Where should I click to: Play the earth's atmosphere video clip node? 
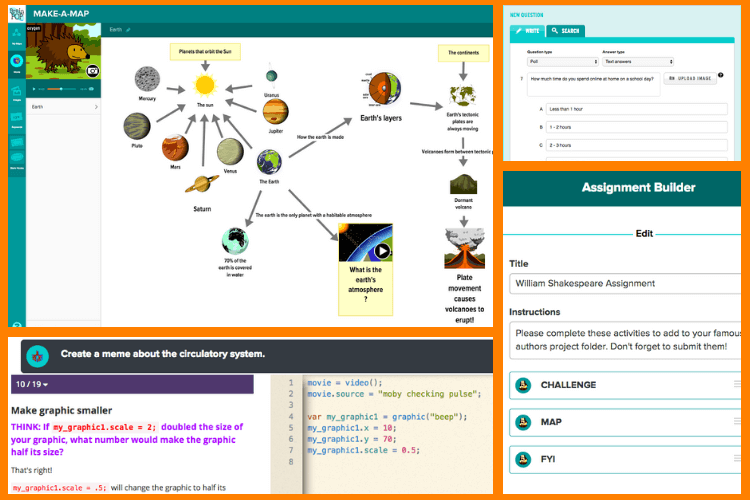(382, 251)
